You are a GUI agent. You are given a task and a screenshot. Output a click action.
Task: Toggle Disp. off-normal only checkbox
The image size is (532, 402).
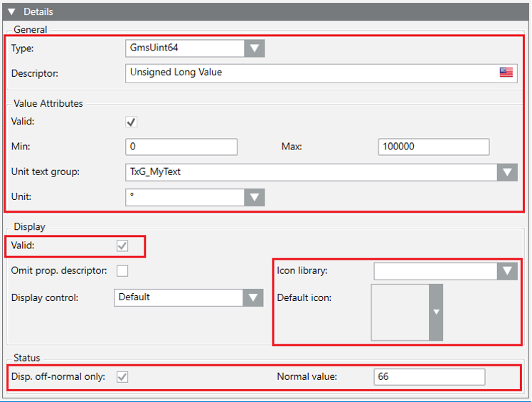coord(122,376)
